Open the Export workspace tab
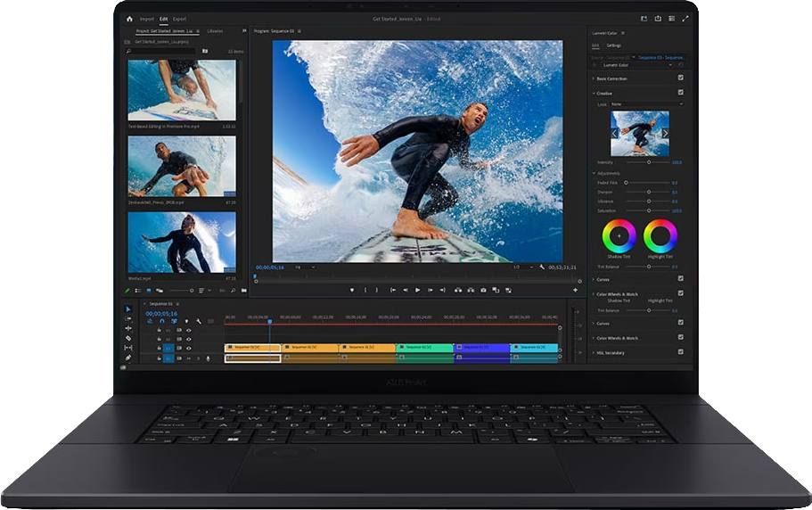Screen dimensions: 812x510 coord(179,19)
